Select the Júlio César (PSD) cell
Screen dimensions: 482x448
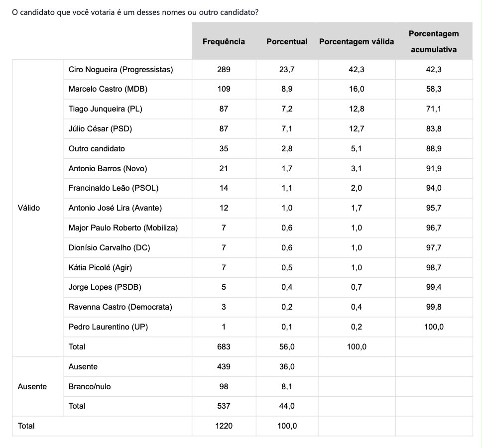pyautogui.click(x=100, y=129)
